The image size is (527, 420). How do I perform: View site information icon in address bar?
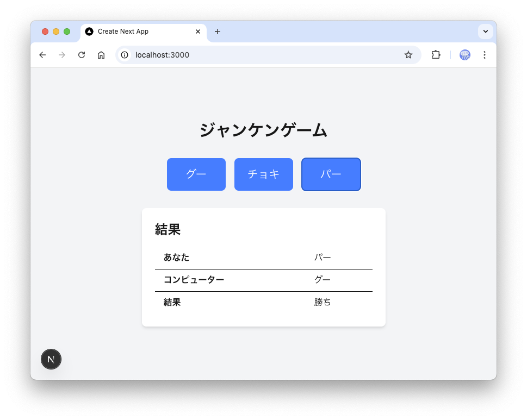point(125,55)
